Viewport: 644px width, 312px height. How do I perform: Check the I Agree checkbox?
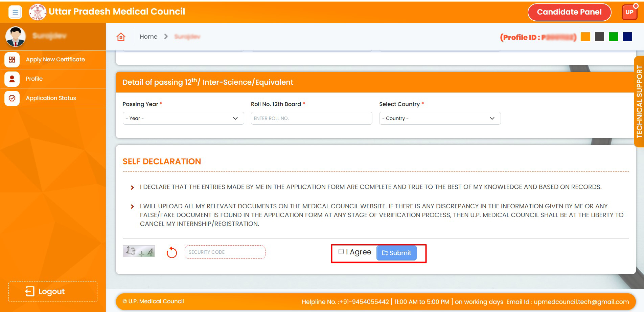tap(341, 252)
